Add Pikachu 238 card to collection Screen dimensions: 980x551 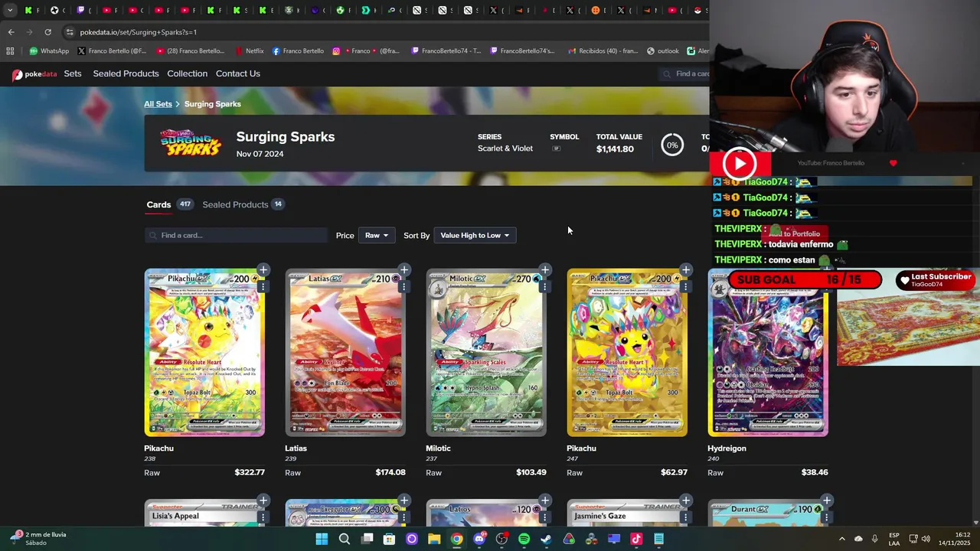(x=263, y=269)
